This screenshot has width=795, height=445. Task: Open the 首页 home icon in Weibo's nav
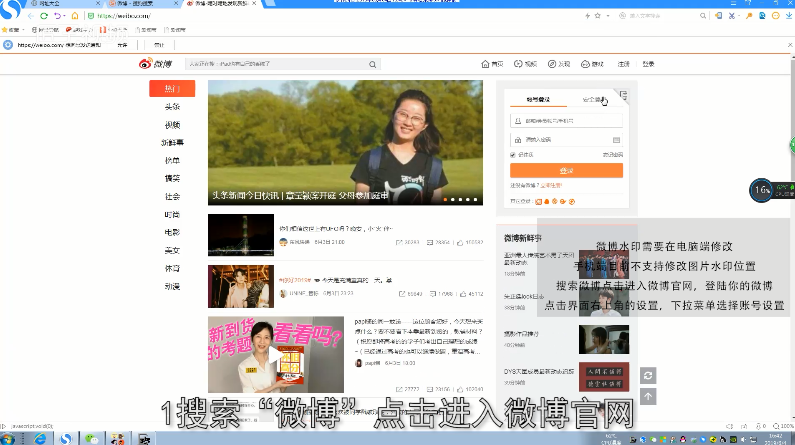tap(492, 64)
